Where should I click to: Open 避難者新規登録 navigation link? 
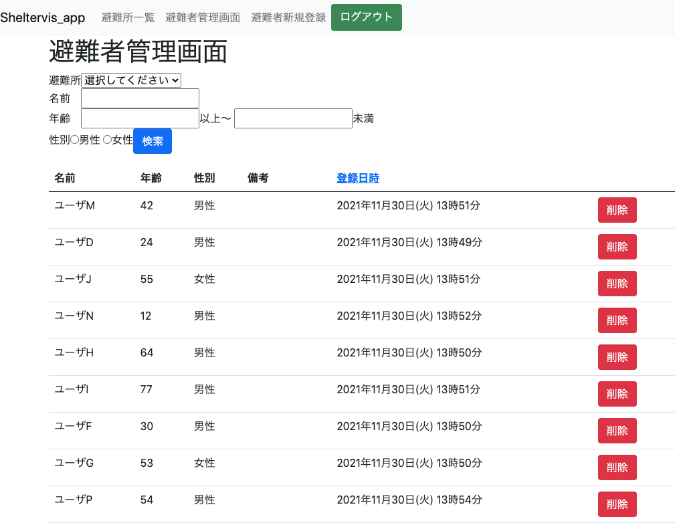pyautogui.click(x=288, y=18)
